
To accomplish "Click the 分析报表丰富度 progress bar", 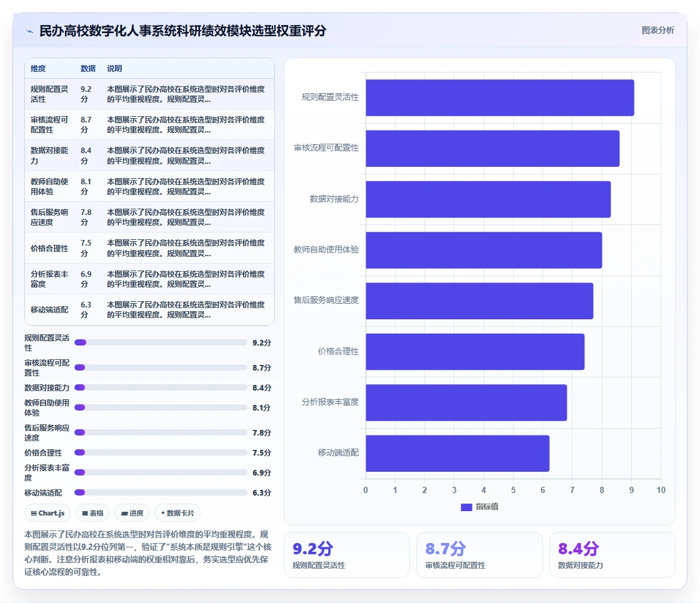I will (x=161, y=472).
